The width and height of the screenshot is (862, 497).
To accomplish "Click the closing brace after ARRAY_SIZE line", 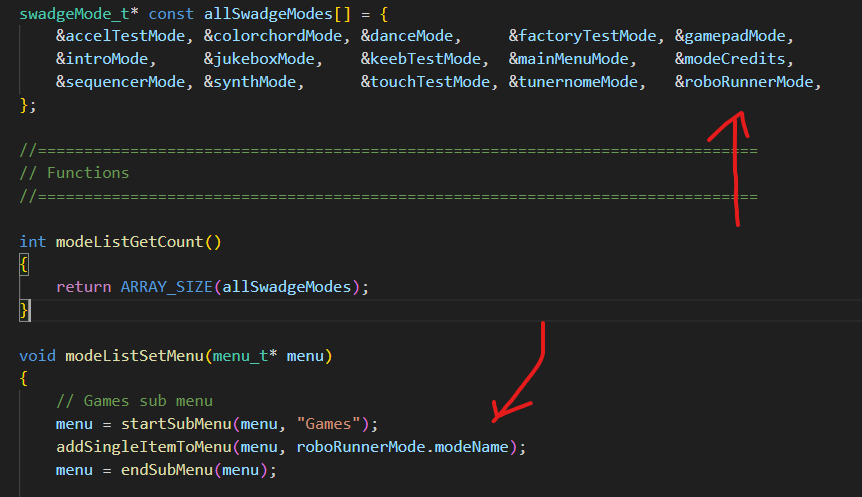I will click(24, 310).
